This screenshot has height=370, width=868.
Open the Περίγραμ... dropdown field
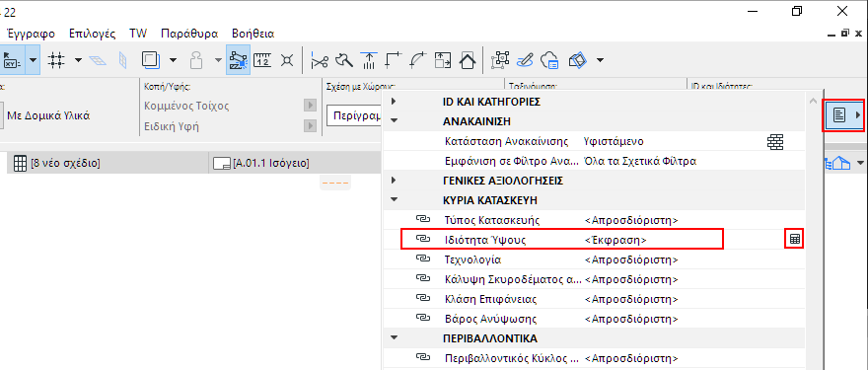click(x=354, y=116)
